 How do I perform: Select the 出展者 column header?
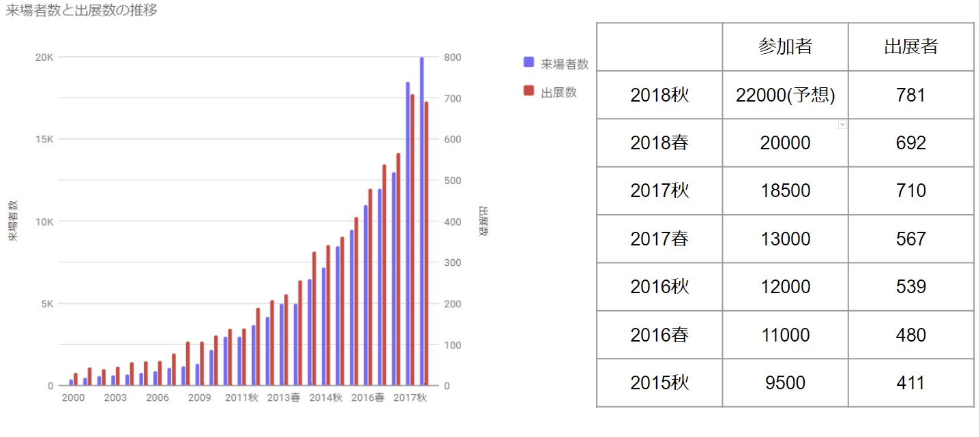[911, 46]
